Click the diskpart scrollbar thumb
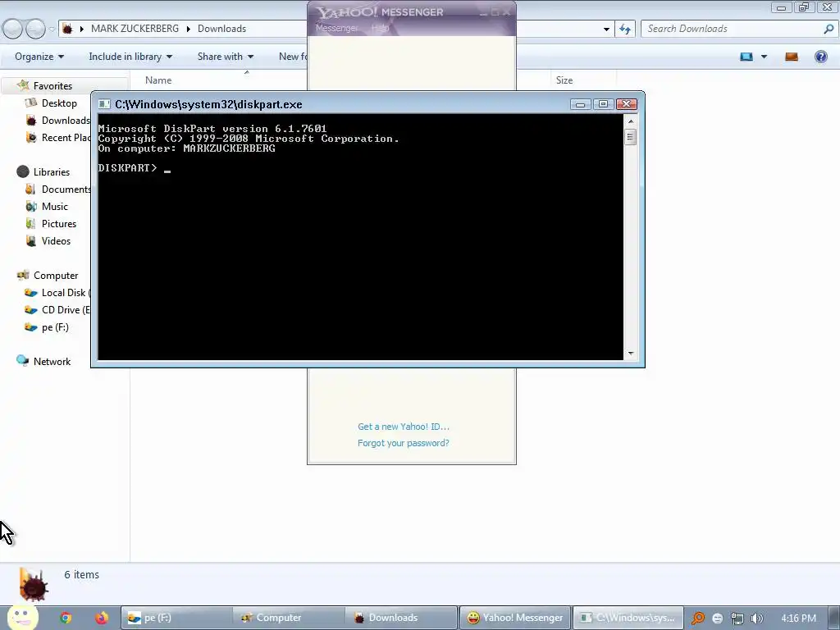 (x=631, y=137)
